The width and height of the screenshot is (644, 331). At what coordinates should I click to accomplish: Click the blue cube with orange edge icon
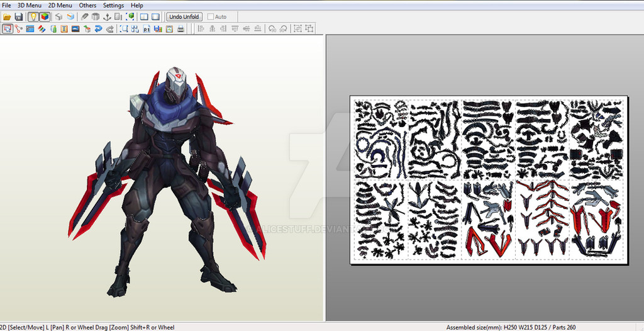(x=70, y=17)
